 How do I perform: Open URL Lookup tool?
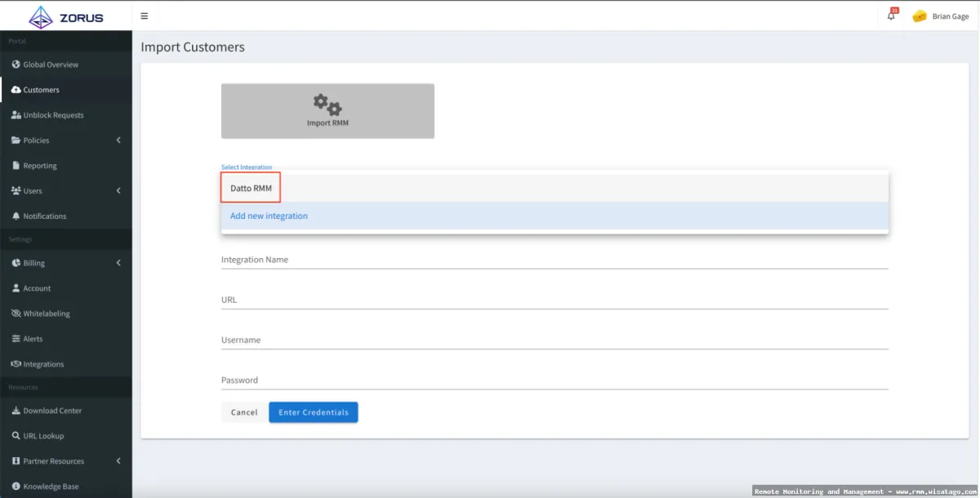click(x=43, y=436)
